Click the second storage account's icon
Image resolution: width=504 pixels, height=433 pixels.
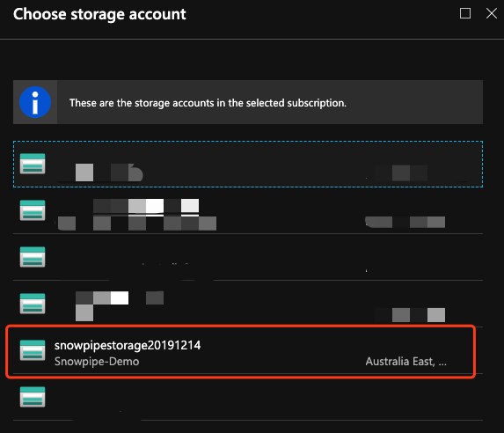[x=33, y=210]
